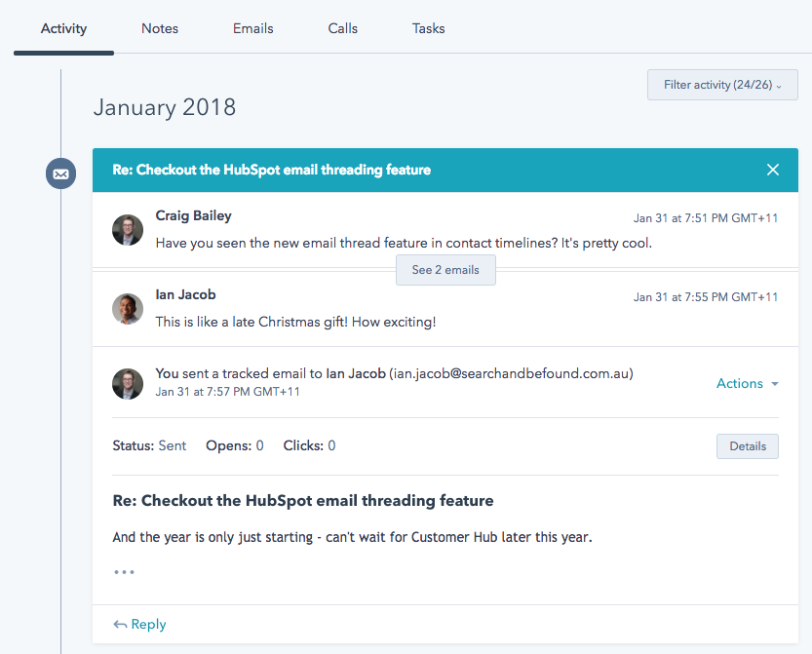This screenshot has width=812, height=654.
Task: Click the thread header subject title
Action: (271, 170)
